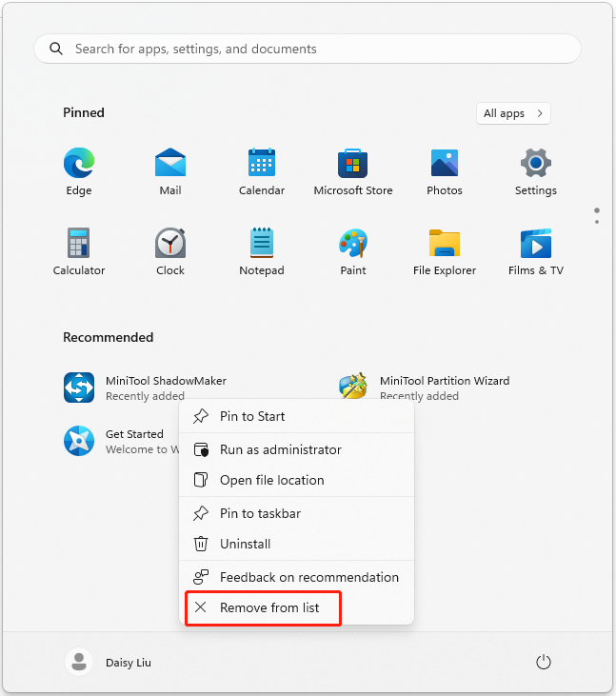
Task: Open the Daisy Liu user account
Action: click(x=108, y=662)
